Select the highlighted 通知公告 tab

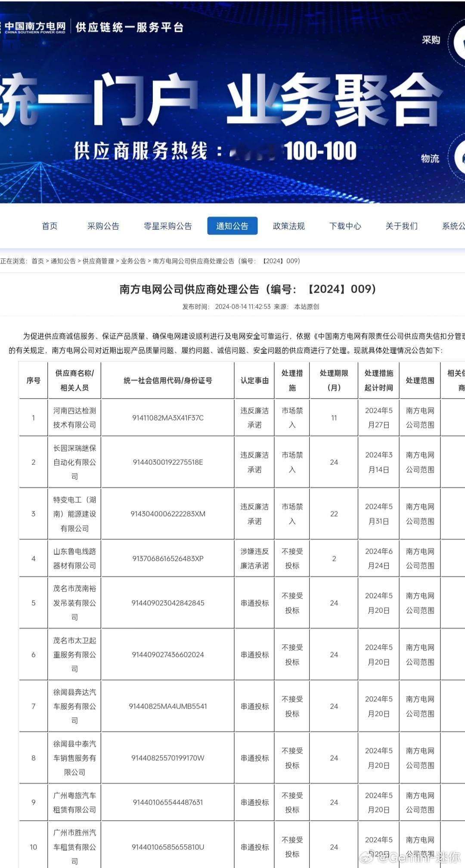(x=232, y=226)
